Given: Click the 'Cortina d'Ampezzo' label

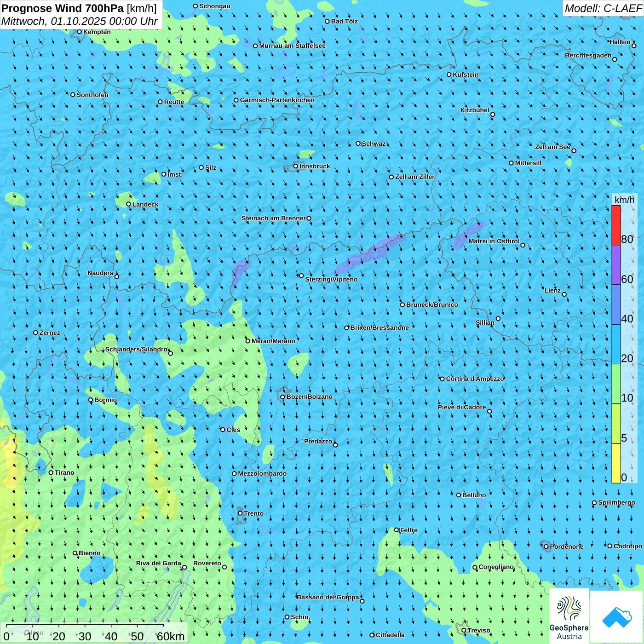Looking at the screenshot, I should click(x=475, y=379).
